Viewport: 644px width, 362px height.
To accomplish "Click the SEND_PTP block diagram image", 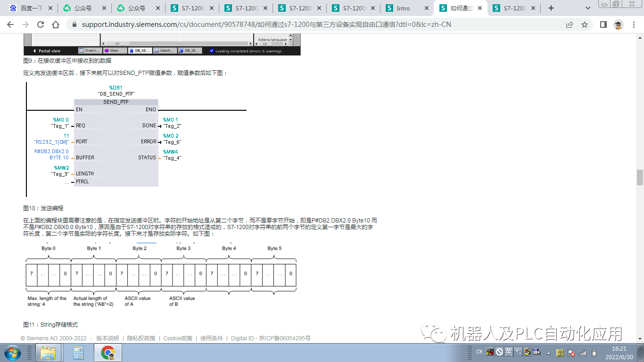I will [x=136, y=140].
